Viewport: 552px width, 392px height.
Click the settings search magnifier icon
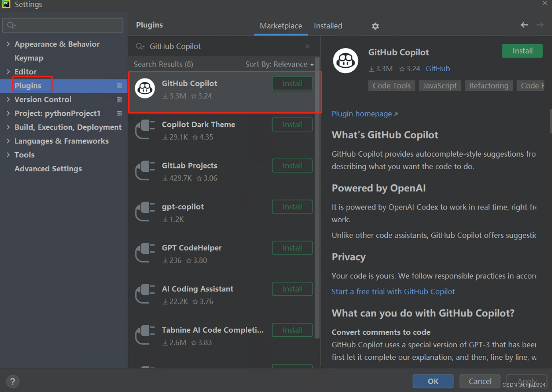click(x=11, y=25)
